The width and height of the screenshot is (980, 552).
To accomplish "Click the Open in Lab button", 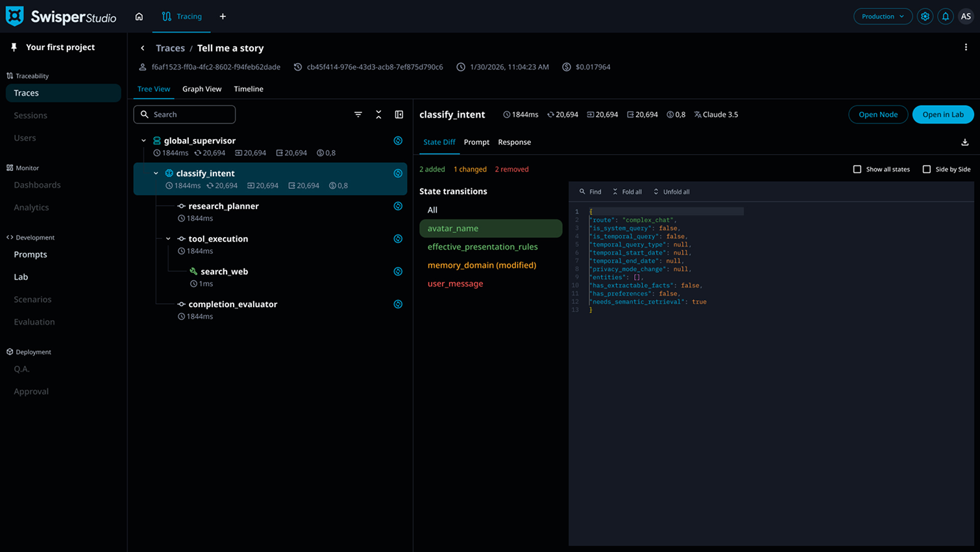I will click(942, 114).
